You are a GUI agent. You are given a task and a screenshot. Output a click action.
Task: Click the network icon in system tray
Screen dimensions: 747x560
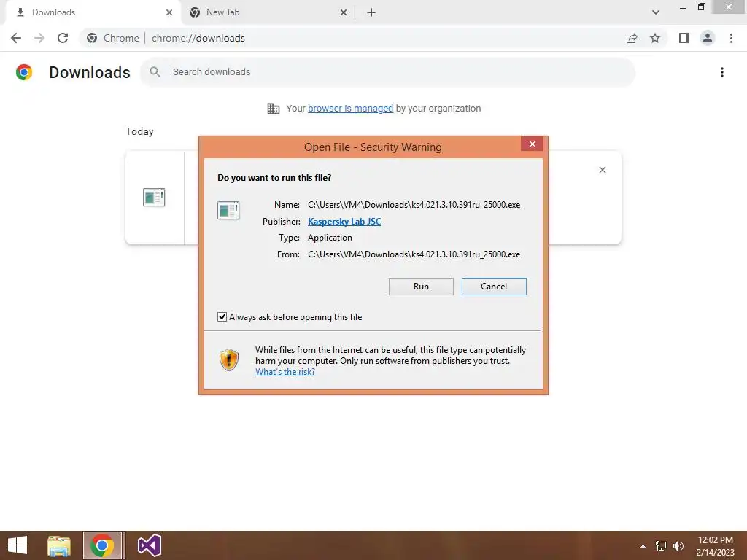point(660,546)
